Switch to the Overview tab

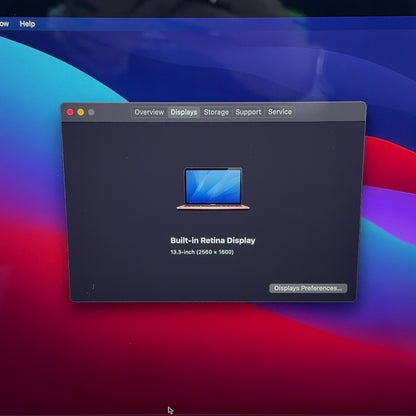click(x=149, y=112)
